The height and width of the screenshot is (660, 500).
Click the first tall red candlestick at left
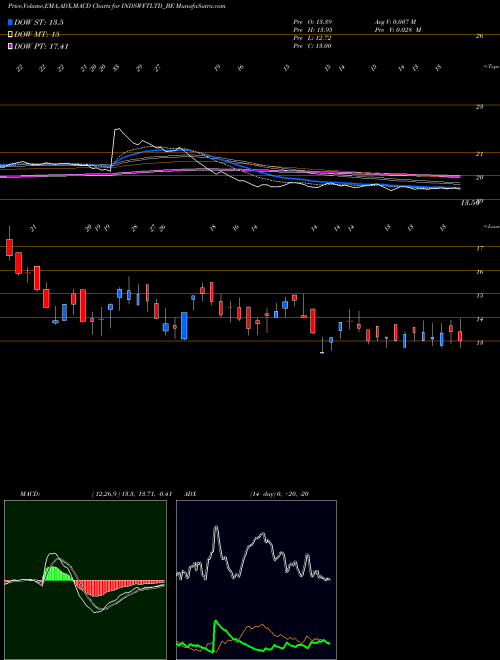[x=9, y=247]
